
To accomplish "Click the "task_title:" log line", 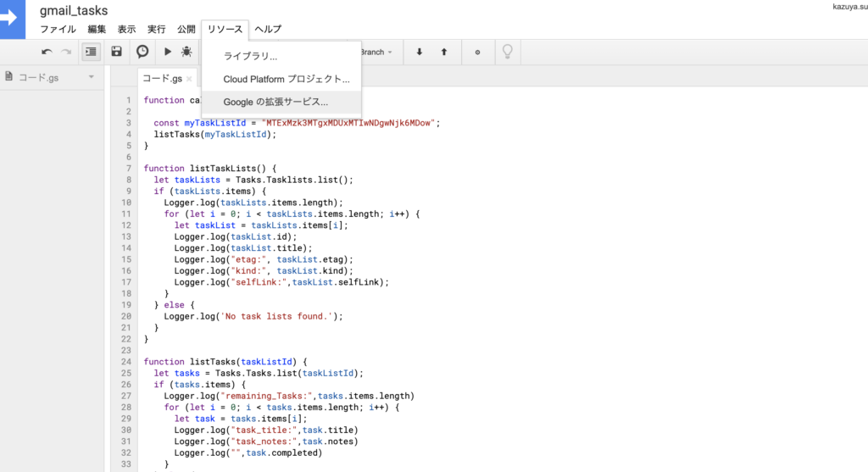I will [265, 430].
